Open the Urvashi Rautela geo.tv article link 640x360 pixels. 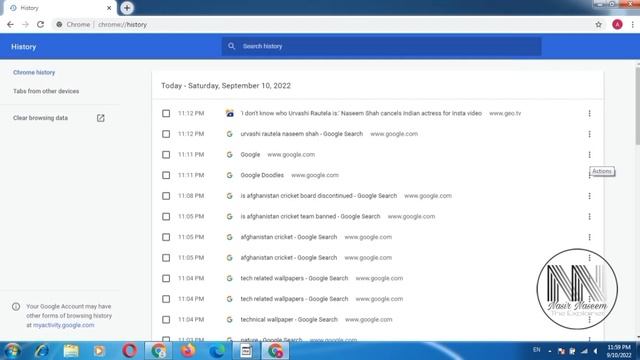(x=361, y=113)
